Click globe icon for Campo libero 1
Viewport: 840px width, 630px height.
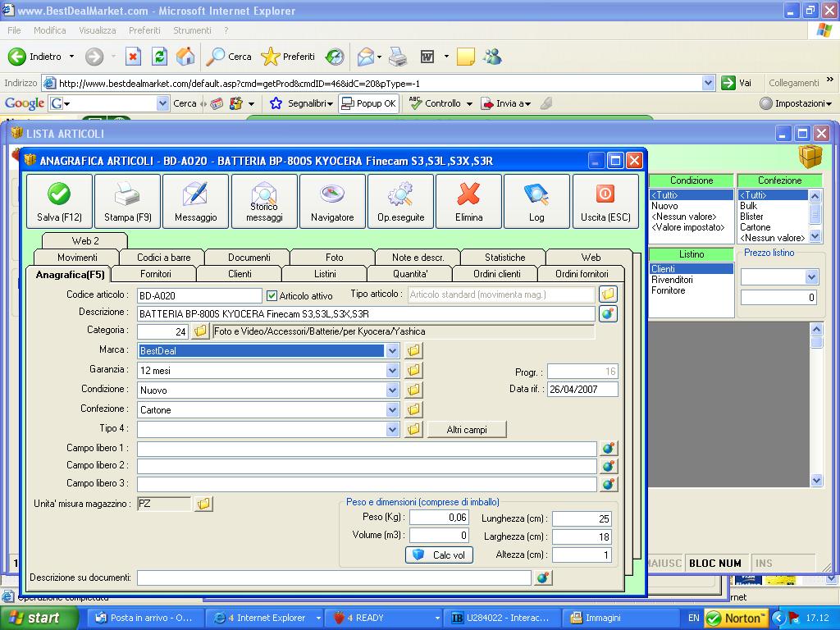pyautogui.click(x=608, y=449)
